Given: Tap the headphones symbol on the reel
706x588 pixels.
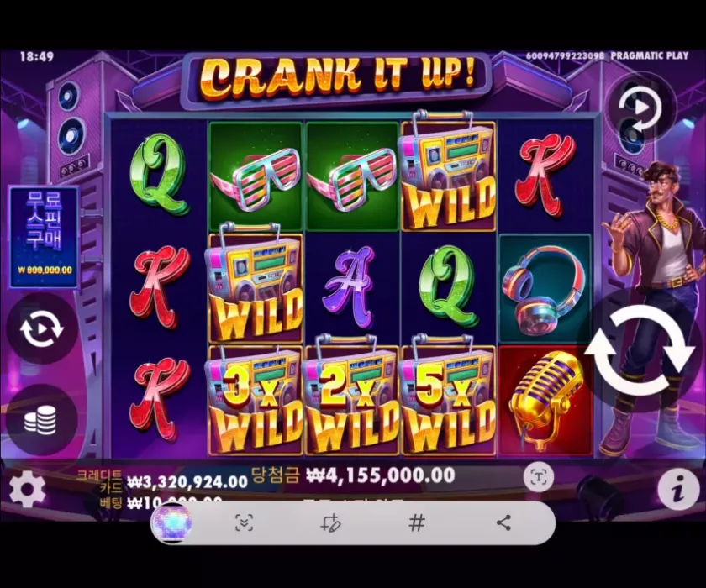Looking at the screenshot, I should click(544, 288).
